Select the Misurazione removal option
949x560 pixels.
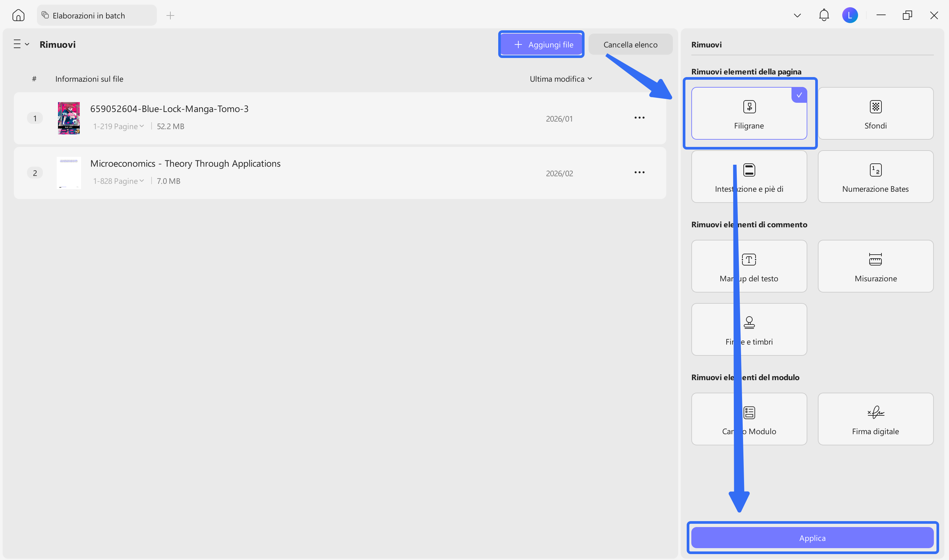876,266
